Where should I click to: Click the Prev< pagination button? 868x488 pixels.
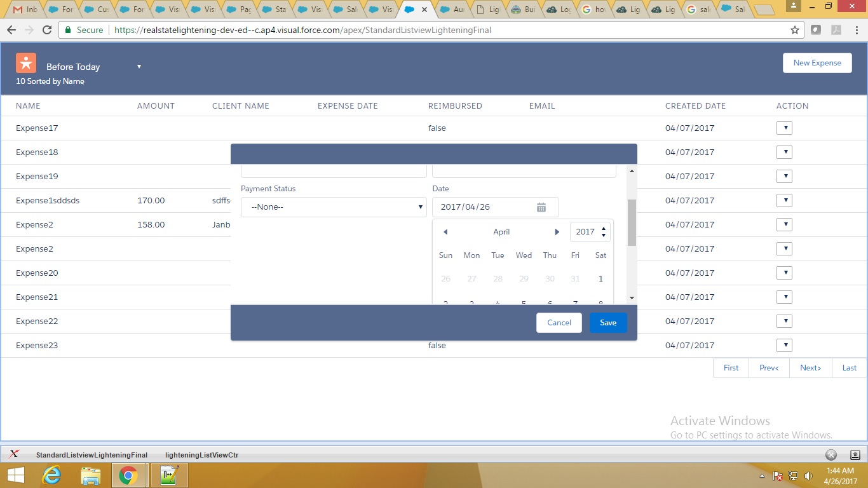769,368
